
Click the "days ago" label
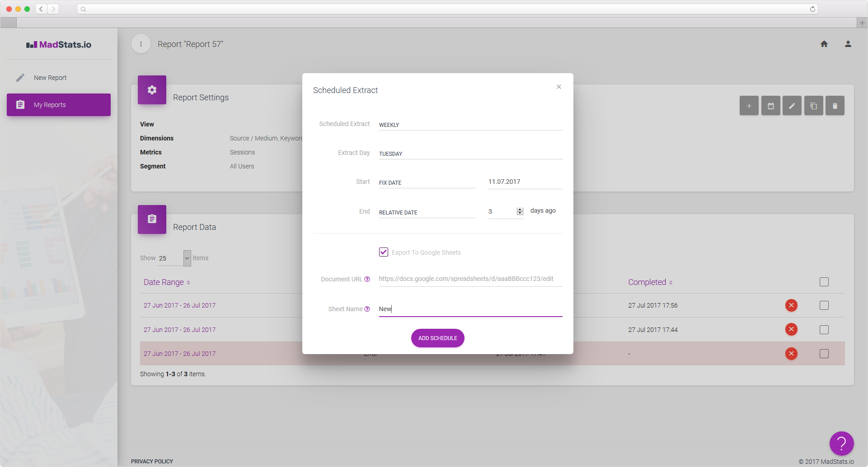(x=543, y=210)
